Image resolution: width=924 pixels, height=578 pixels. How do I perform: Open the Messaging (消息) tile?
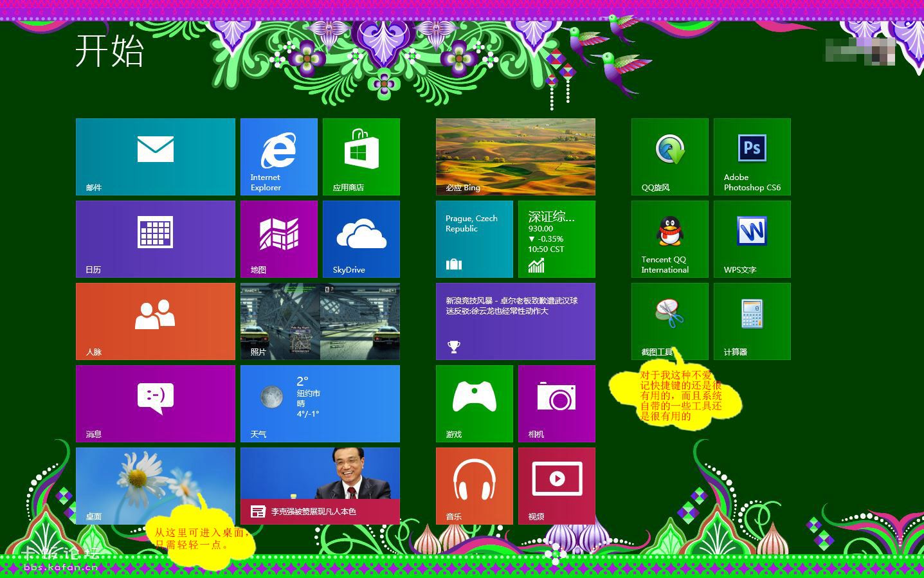click(x=156, y=404)
